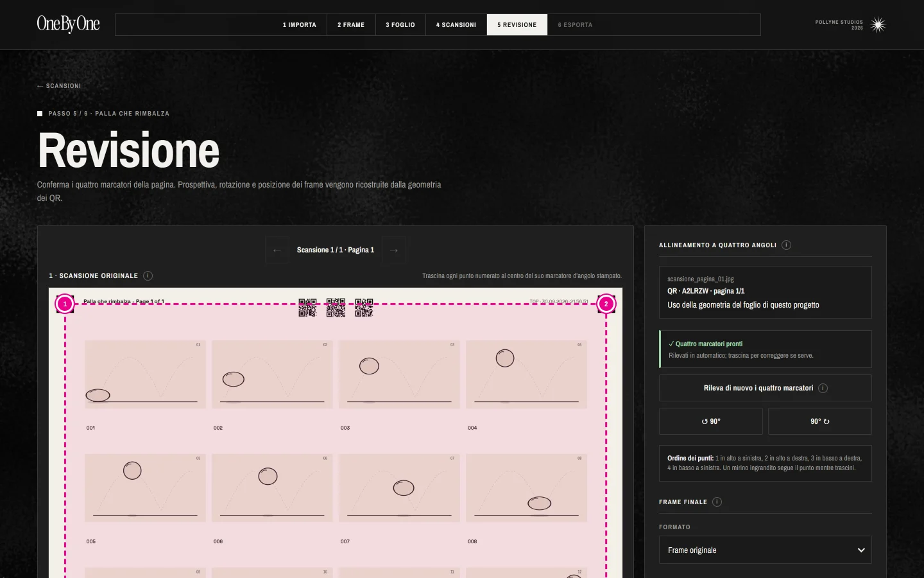Rotate scan 90° clockwise

tap(820, 421)
